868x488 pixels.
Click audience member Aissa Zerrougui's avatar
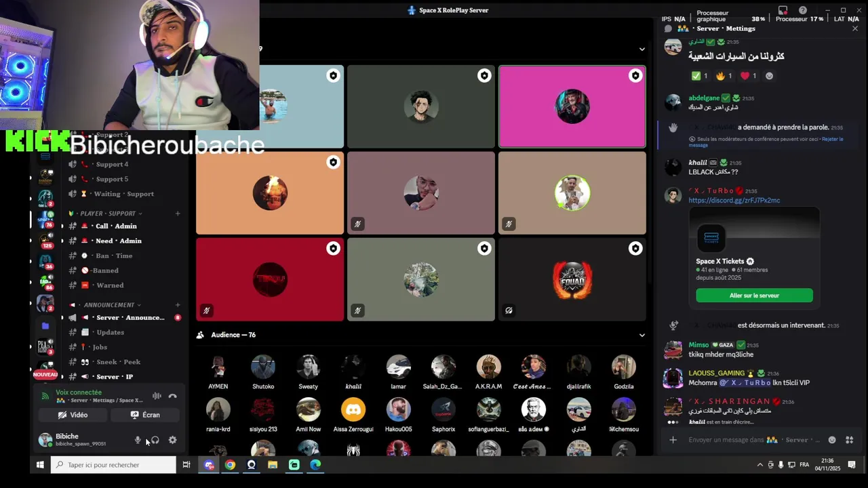[353, 409]
